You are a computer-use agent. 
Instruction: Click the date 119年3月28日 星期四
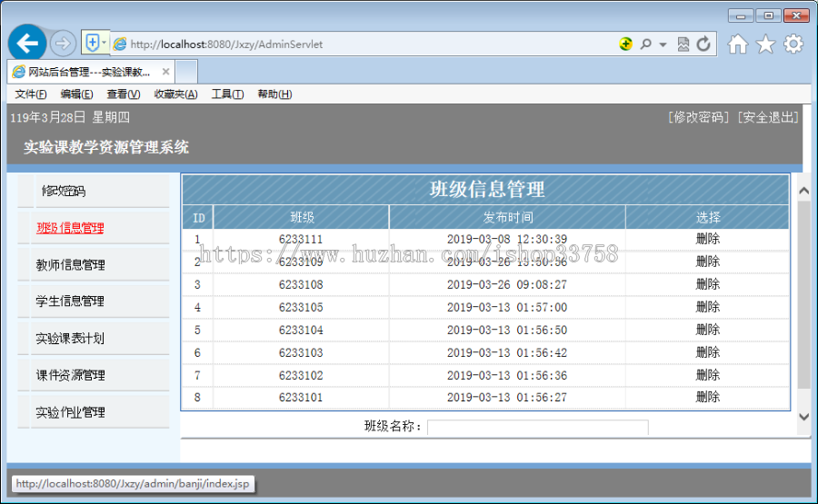click(70, 117)
